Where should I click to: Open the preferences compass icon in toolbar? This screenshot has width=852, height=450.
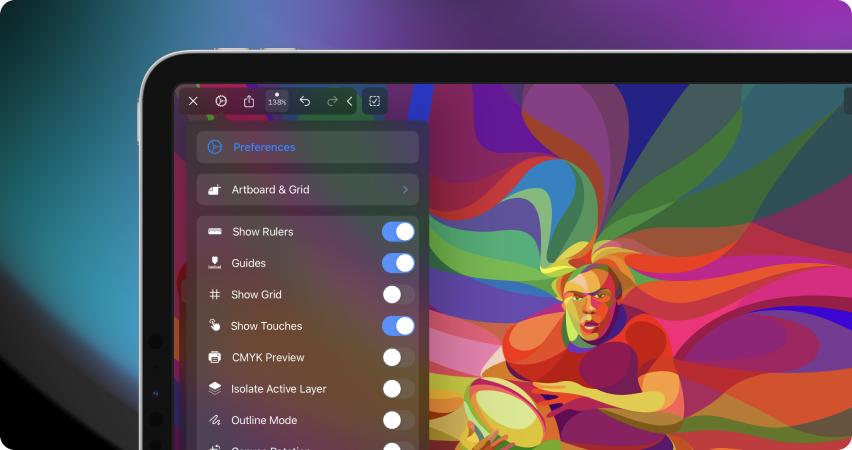coord(221,101)
